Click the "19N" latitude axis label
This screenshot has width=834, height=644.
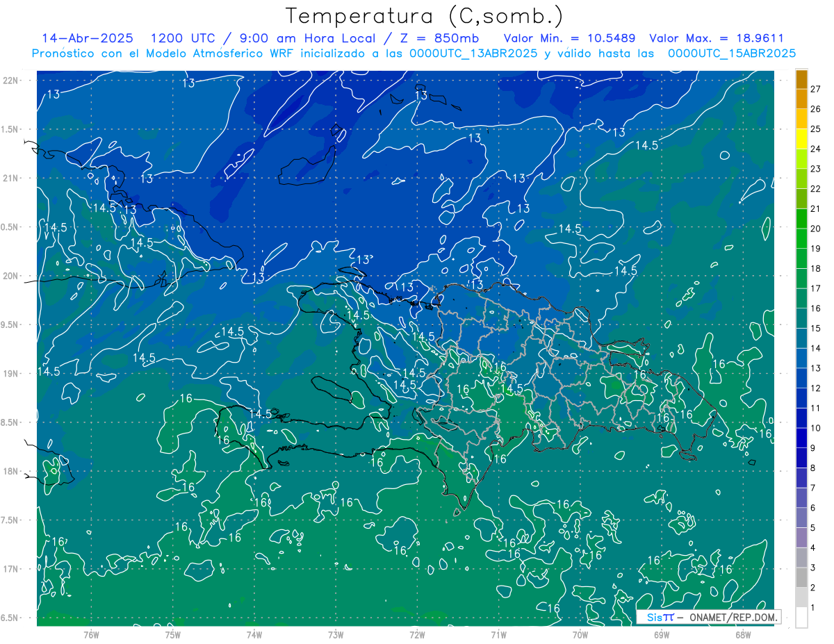[10, 373]
